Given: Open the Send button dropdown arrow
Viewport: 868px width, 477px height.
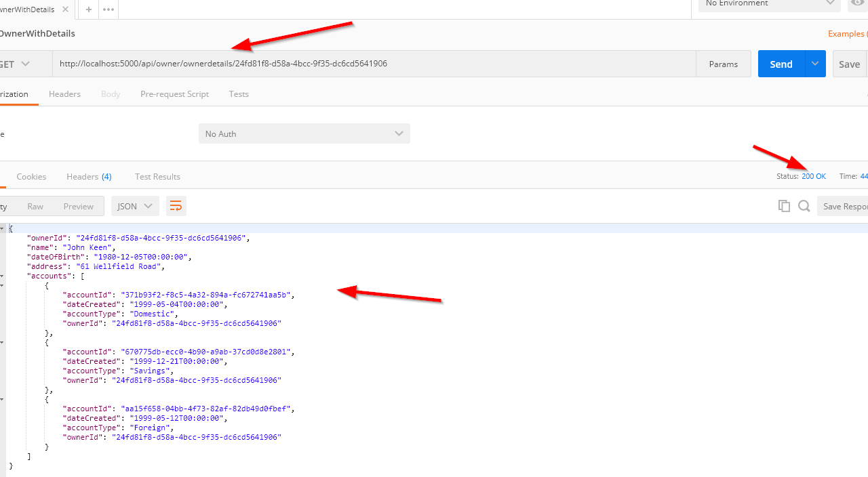Looking at the screenshot, I should [815, 64].
